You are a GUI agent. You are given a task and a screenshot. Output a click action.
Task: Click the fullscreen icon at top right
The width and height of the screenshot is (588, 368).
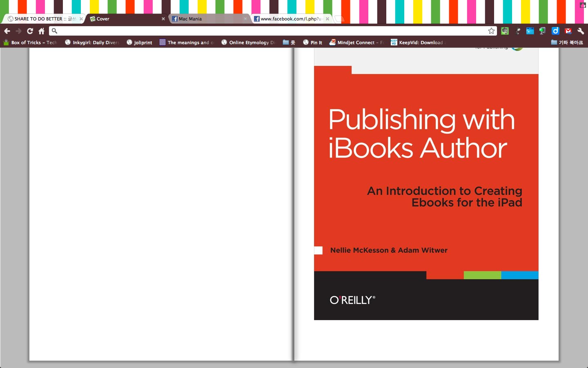pos(583,5)
